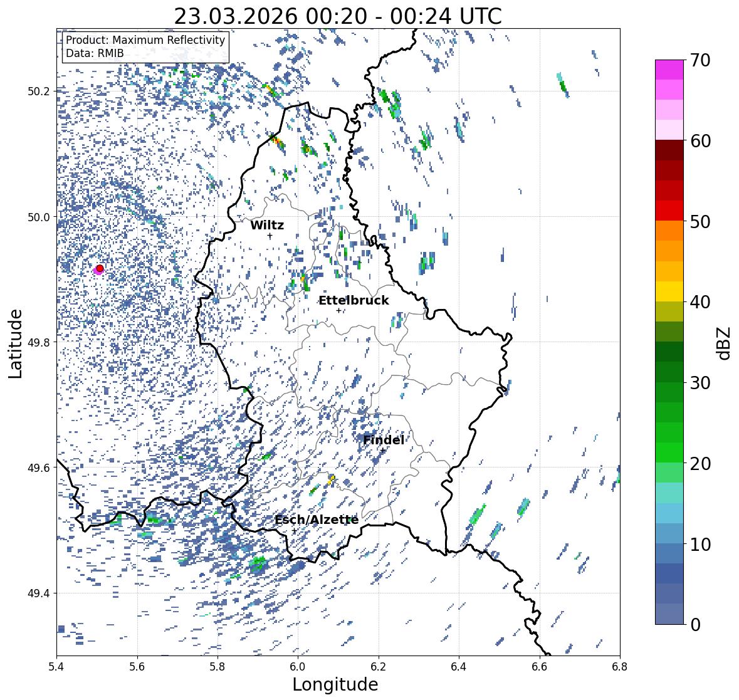Click the 'Product: Maximum Reflectivity' text
This screenshot has width=739, height=700.
pyautogui.click(x=145, y=40)
